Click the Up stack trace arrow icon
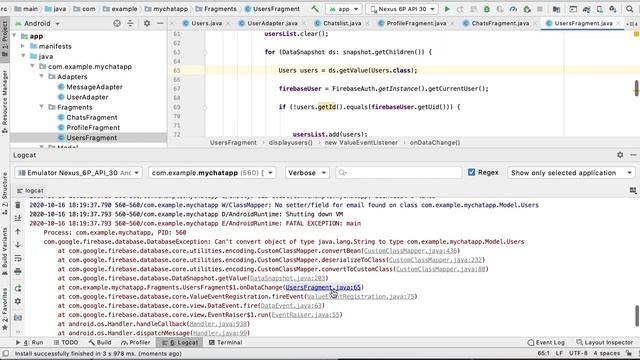640x360 pixels. [18, 231]
